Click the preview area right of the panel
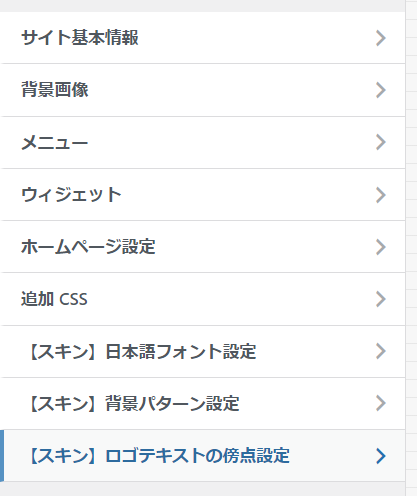This screenshot has width=417, height=496. click(411, 248)
